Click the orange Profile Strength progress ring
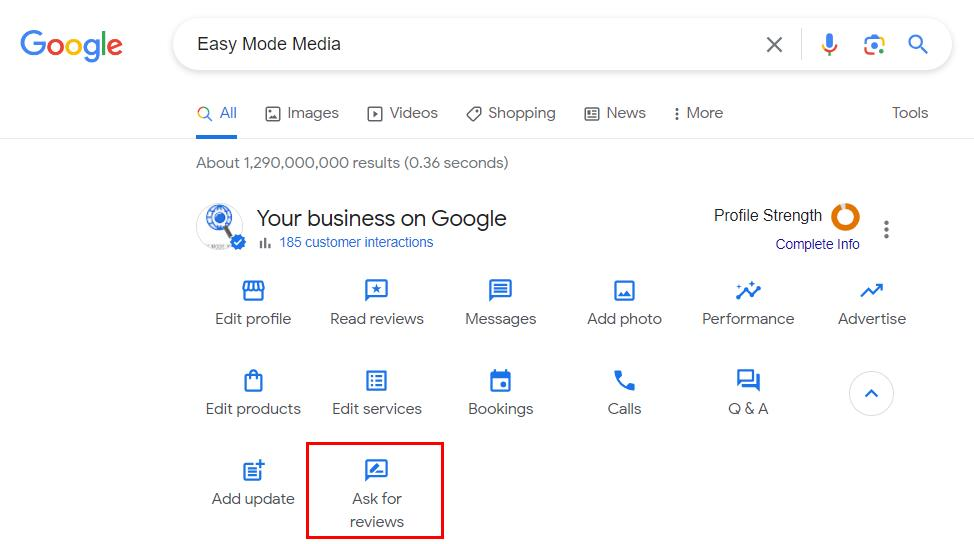Image resolution: width=974 pixels, height=544 pixels. point(845,217)
